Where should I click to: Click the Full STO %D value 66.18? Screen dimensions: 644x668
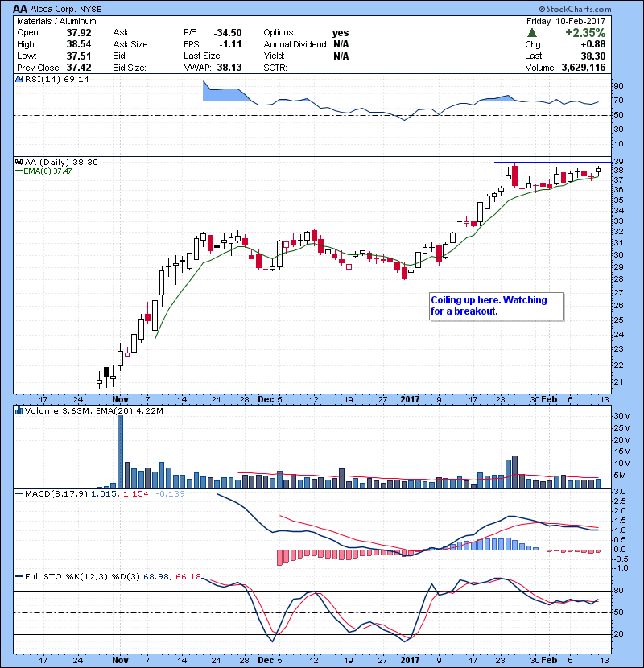tap(188, 577)
